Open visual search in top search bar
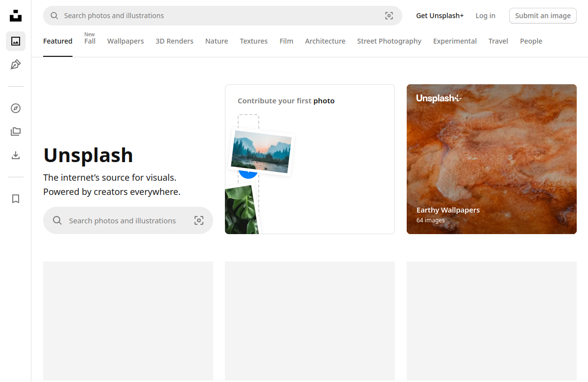This screenshot has width=588, height=382. point(389,16)
